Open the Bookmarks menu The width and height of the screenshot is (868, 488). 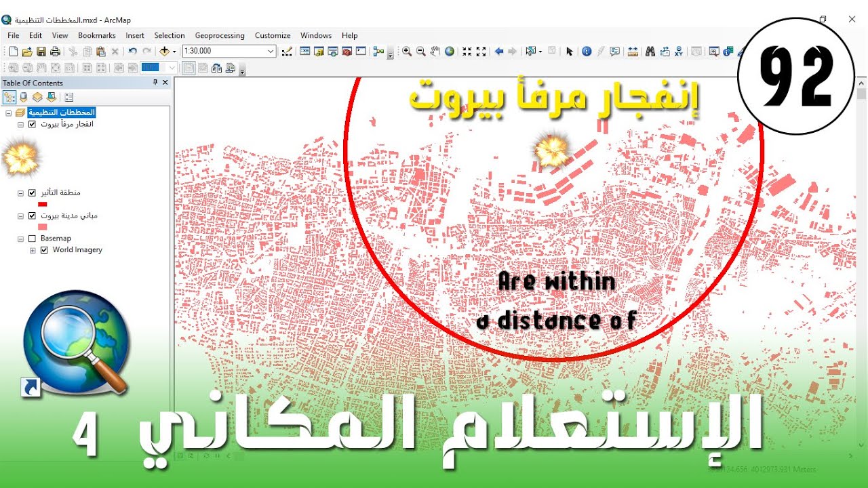97,35
